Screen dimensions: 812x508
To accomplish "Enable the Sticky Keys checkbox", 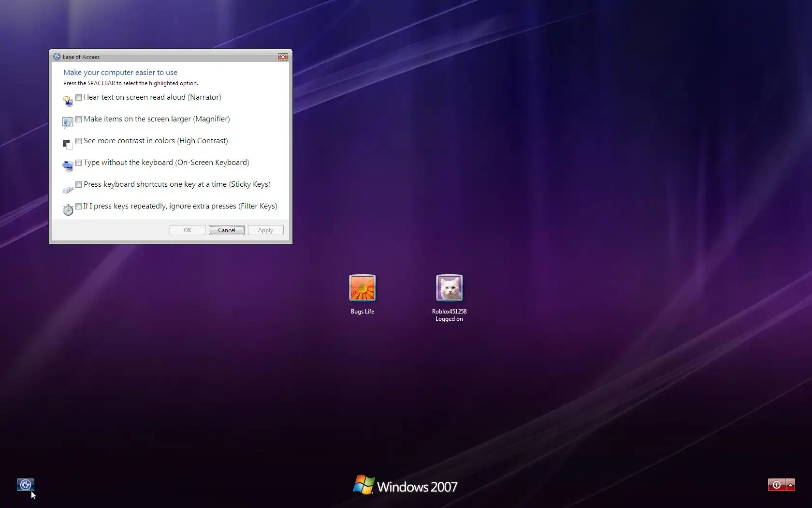I will (78, 184).
